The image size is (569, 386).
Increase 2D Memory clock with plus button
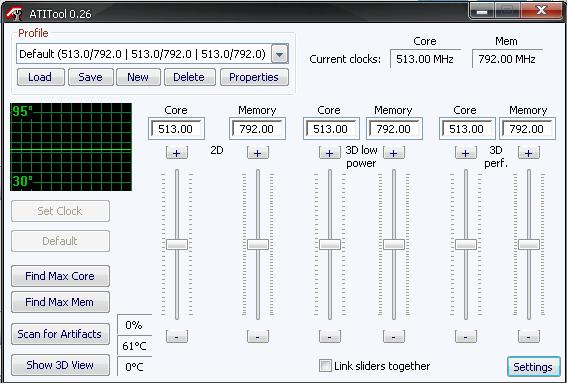tap(258, 153)
